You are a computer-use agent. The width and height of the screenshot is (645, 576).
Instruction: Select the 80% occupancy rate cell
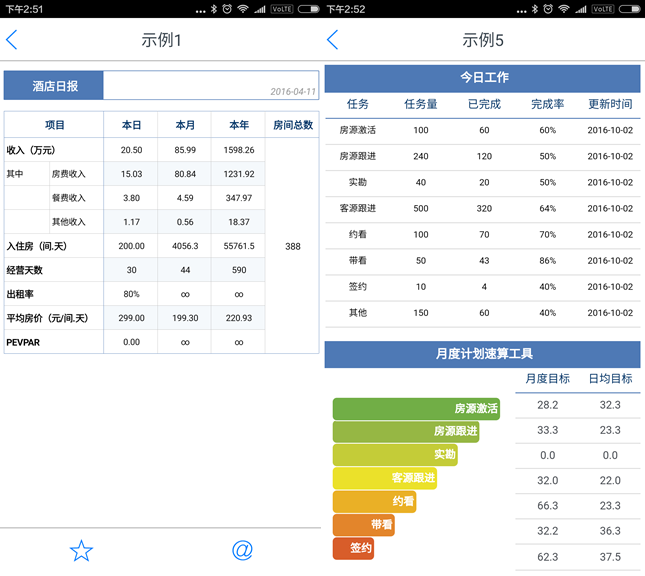[131, 294]
